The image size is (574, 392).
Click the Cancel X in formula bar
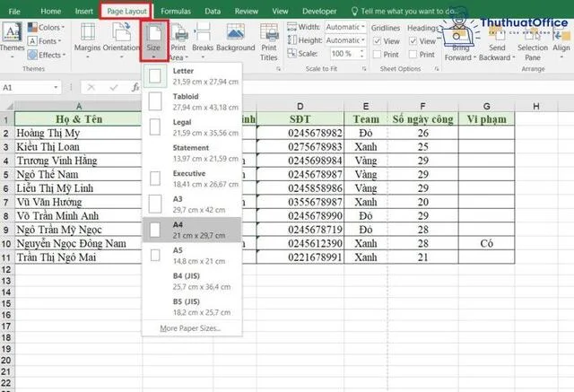pyautogui.click(x=91, y=88)
